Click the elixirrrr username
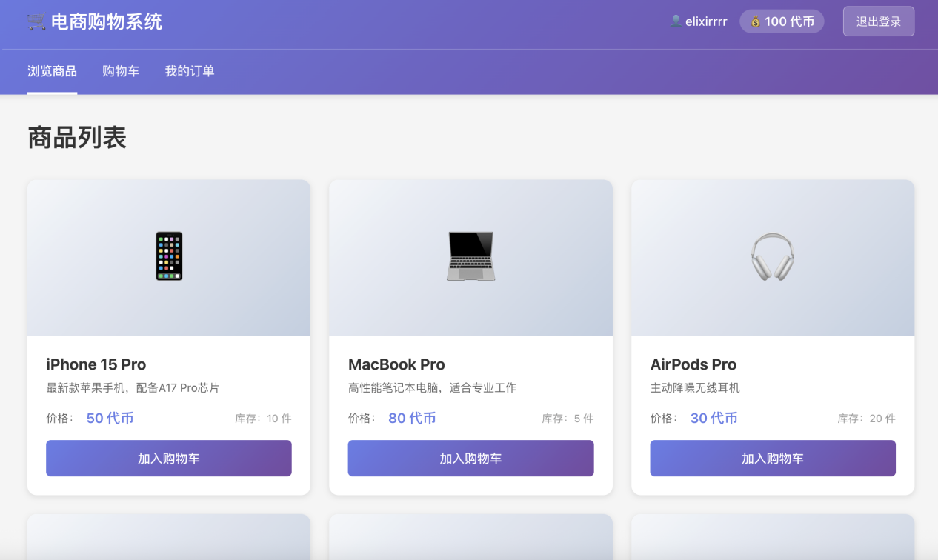The width and height of the screenshot is (938, 560). [x=706, y=21]
